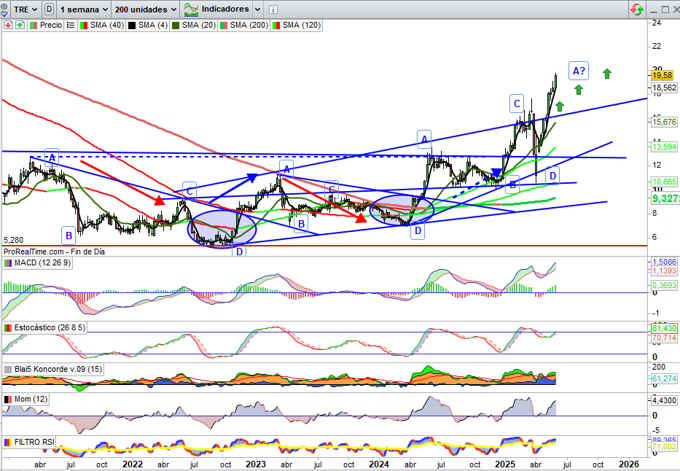680x471 pixels.
Task: Click the 1,5086 MACD value tag
Action: (664, 262)
